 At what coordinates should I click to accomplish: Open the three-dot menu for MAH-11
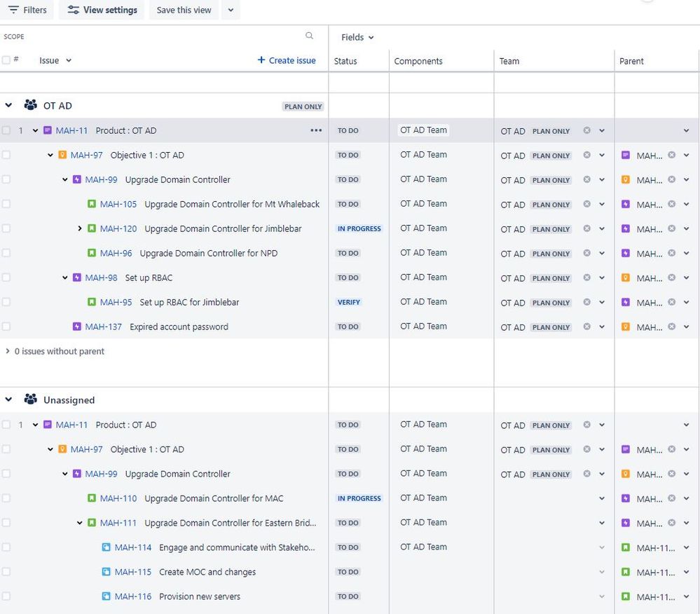tap(316, 130)
